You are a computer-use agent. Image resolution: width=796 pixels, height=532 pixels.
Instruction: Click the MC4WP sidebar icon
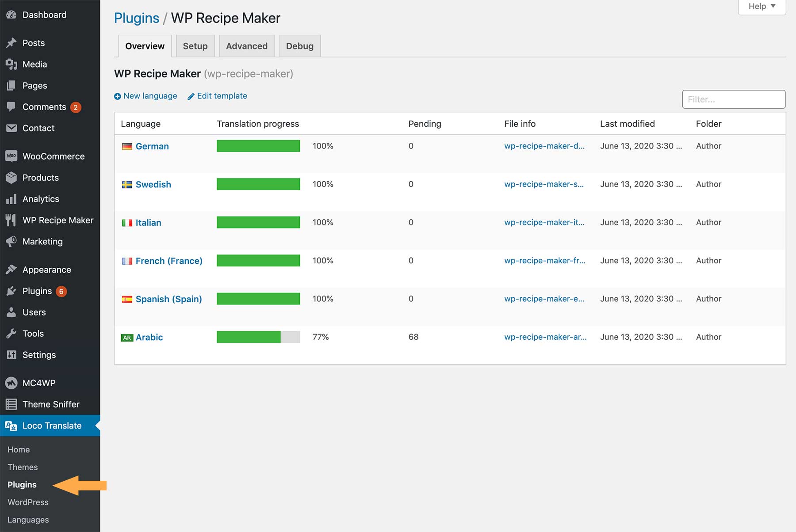[x=11, y=383]
